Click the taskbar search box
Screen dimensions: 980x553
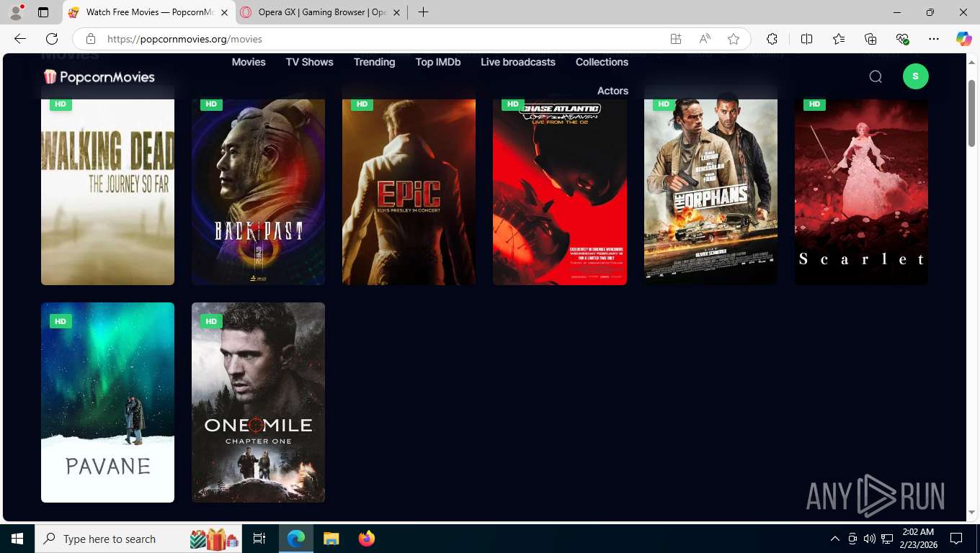pyautogui.click(x=139, y=539)
